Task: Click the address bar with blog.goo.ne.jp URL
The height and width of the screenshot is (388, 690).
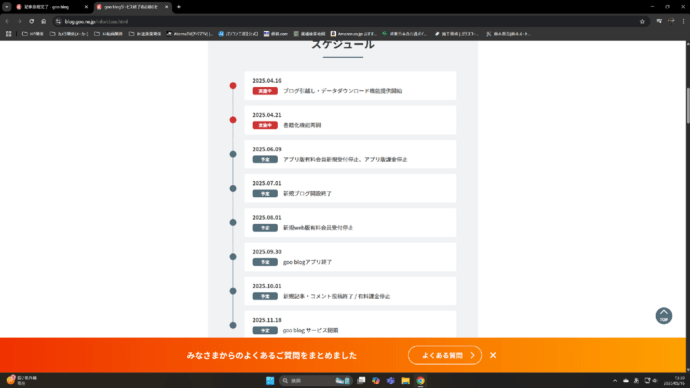Action: 343,21
